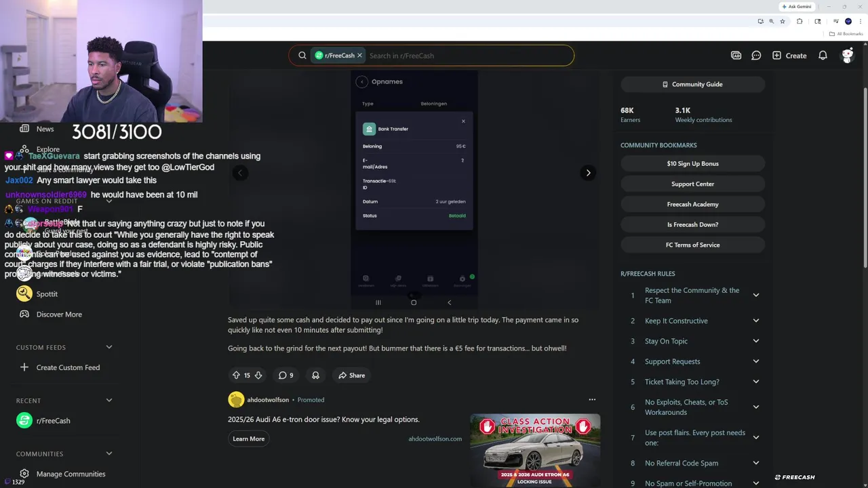Go to previous image in post gallery

click(240, 173)
